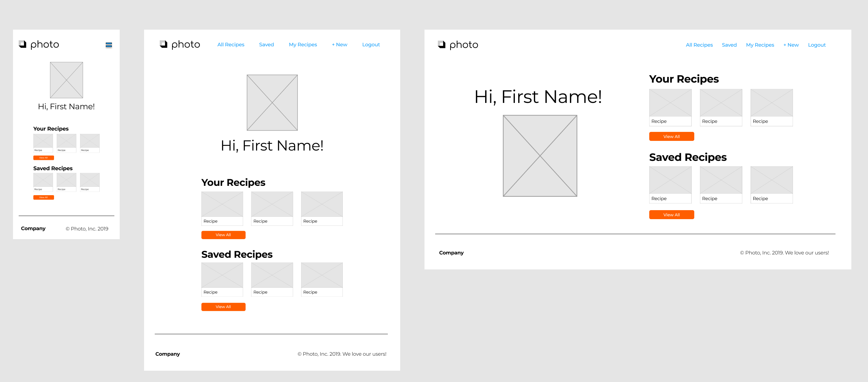The width and height of the screenshot is (868, 382).
Task: Select 'Your Recipes' heading in mobile mockup
Action: click(x=51, y=129)
